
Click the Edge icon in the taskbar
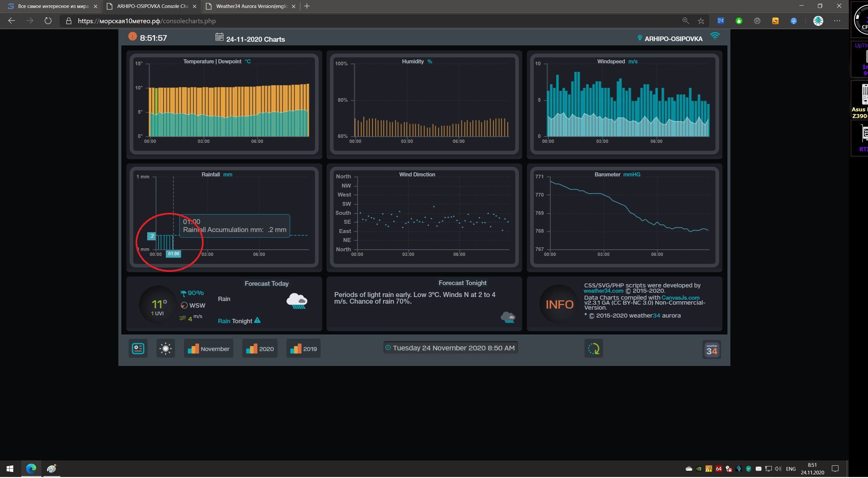(31, 470)
